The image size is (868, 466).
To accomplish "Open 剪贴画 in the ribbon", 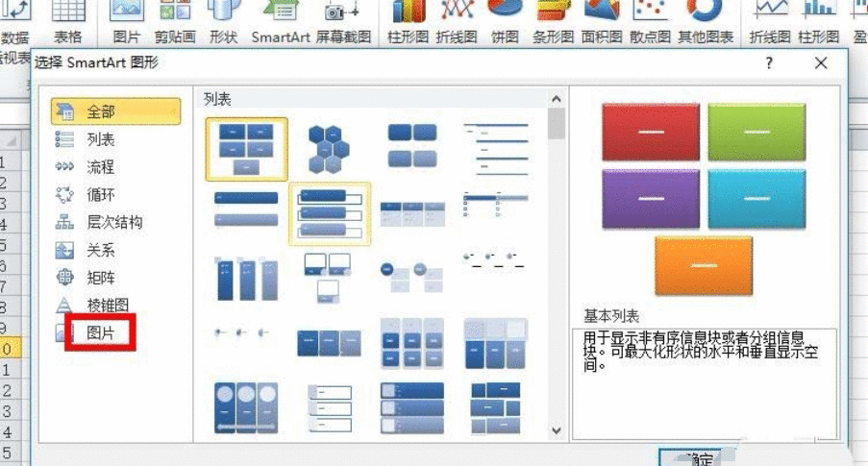I will coord(175,23).
